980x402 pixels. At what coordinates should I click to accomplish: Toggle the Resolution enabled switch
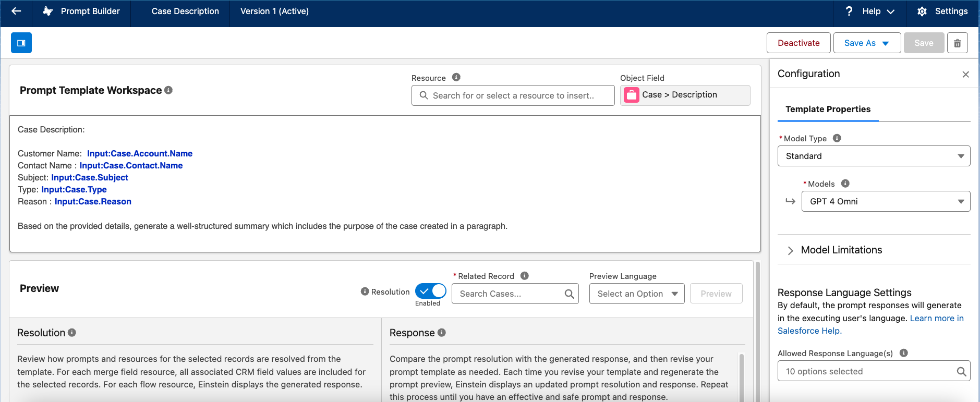coord(431,291)
